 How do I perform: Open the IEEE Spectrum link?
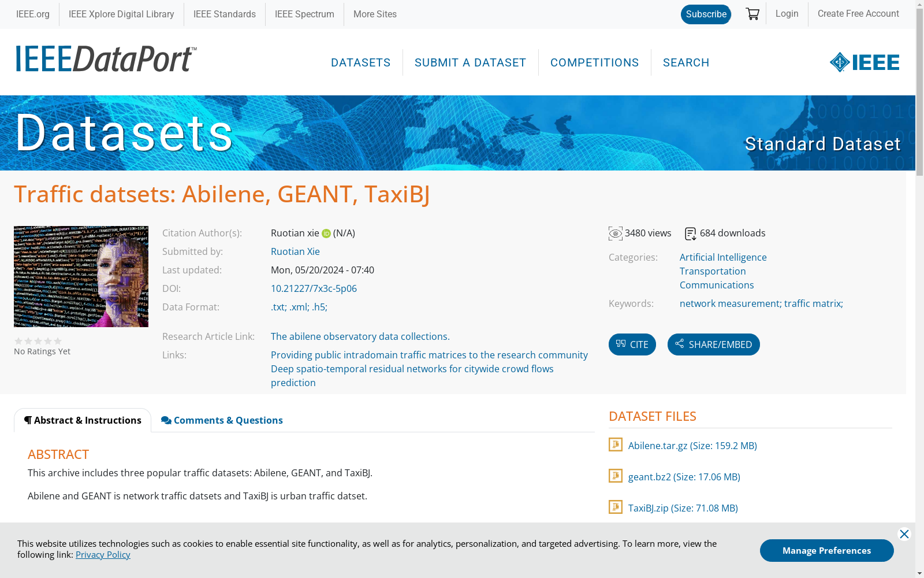(x=304, y=14)
